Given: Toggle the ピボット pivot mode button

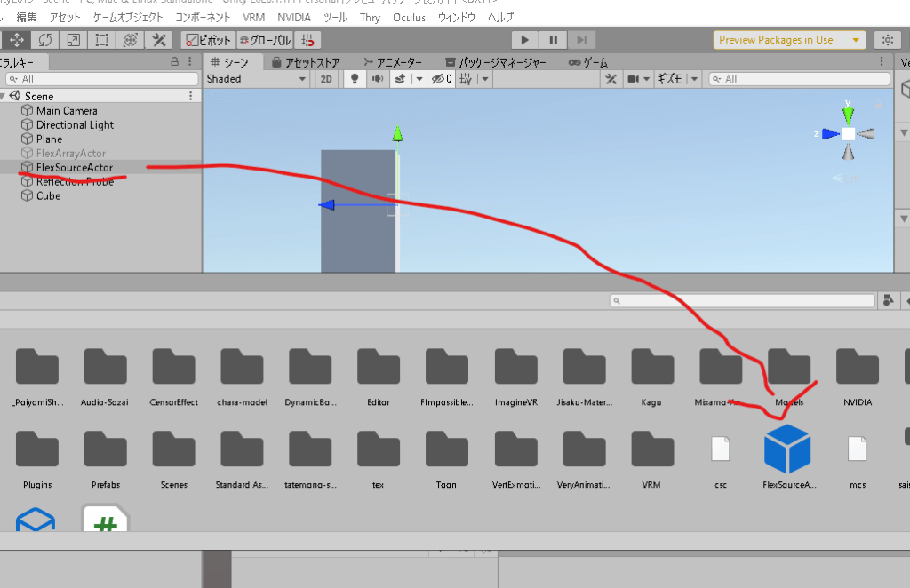Looking at the screenshot, I should (x=208, y=40).
